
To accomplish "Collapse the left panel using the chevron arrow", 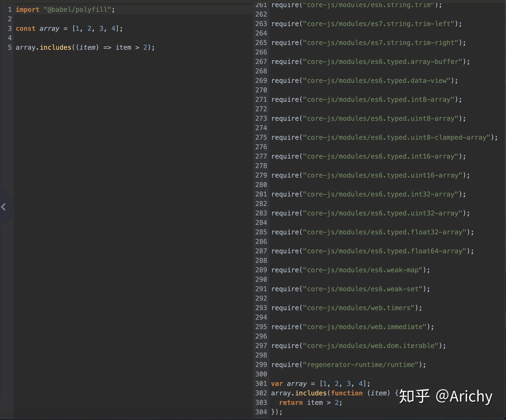I will 5,207.
